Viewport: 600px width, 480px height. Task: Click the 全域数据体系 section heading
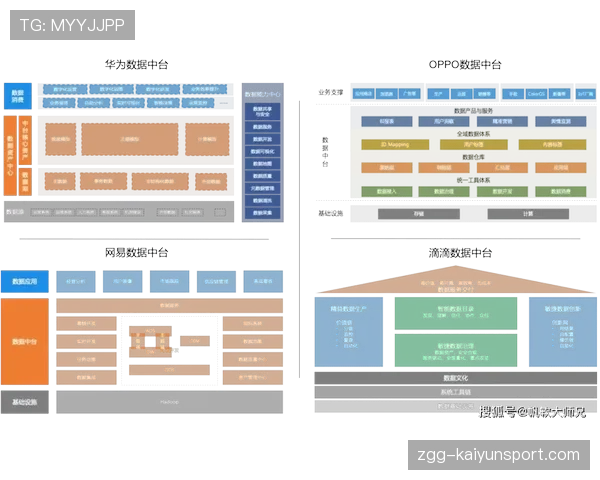tap(473, 134)
